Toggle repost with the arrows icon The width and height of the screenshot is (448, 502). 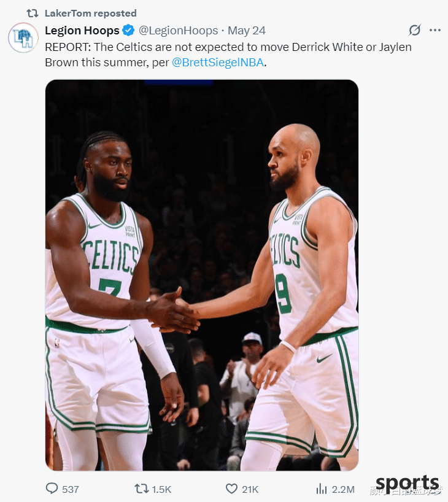coord(141,488)
